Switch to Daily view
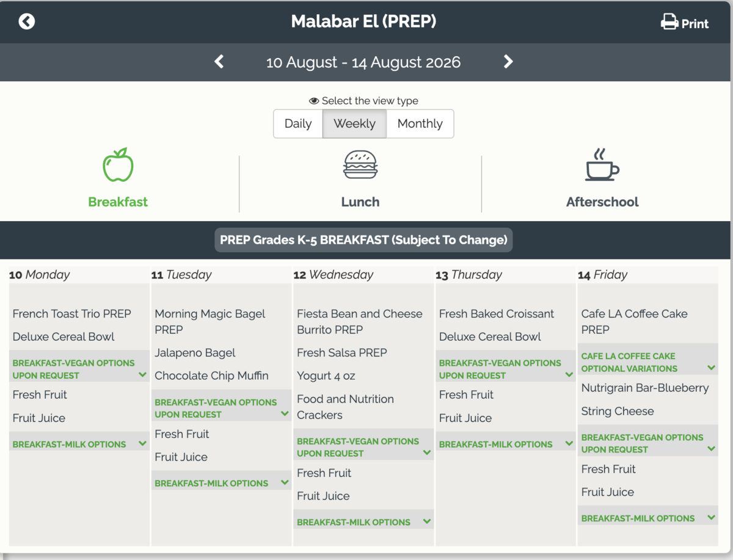The width and height of the screenshot is (733, 560). coord(298,124)
